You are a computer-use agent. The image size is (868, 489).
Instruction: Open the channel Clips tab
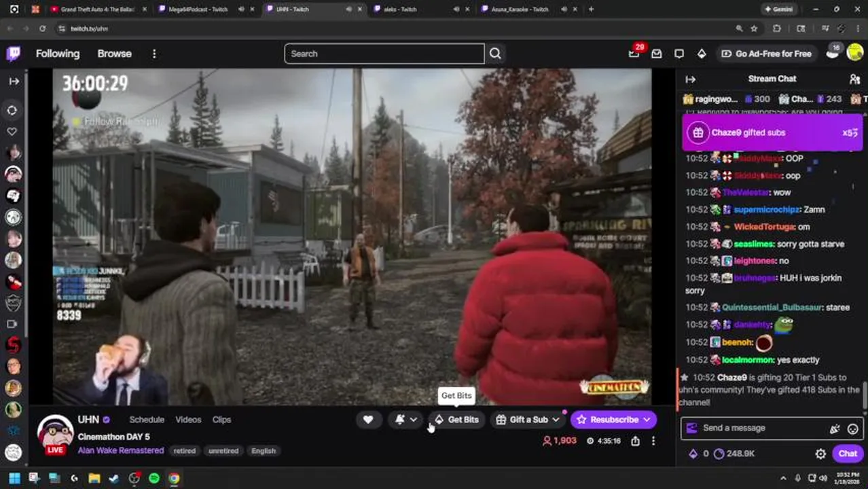click(x=221, y=420)
